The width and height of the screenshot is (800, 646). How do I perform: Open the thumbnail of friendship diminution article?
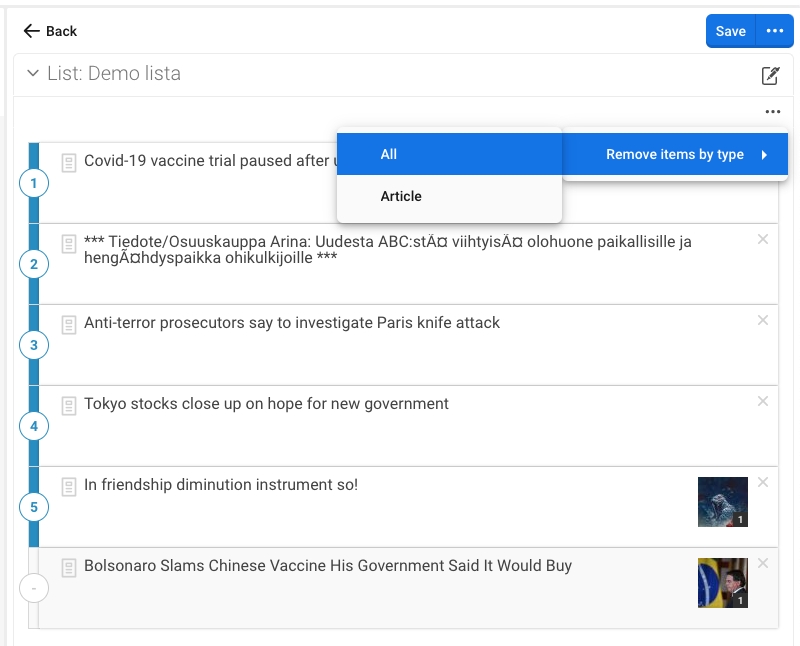722,502
